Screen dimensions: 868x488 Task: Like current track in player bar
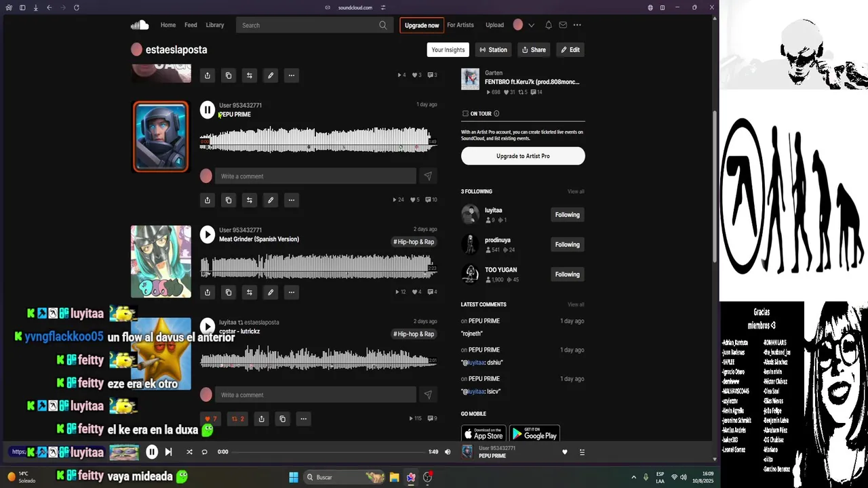coord(565,452)
